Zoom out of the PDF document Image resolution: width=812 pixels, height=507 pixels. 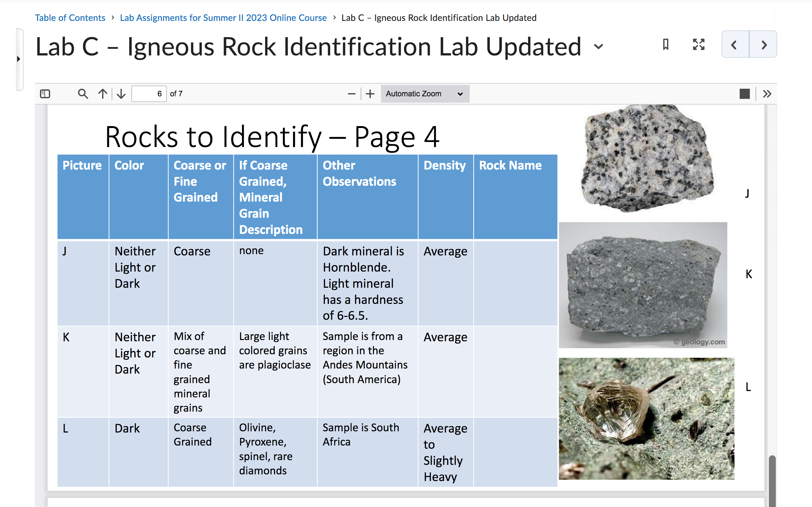coord(351,94)
